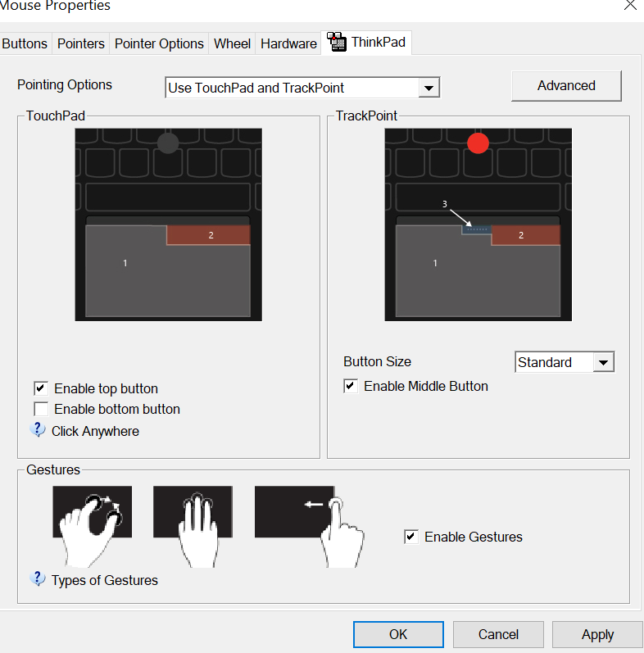The width and height of the screenshot is (644, 653).
Task: Select the ThinkPad tab
Action: click(366, 43)
